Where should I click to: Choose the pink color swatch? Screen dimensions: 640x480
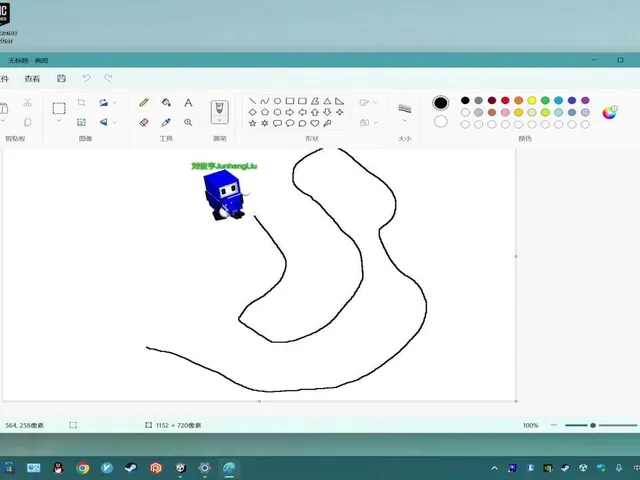click(505, 112)
